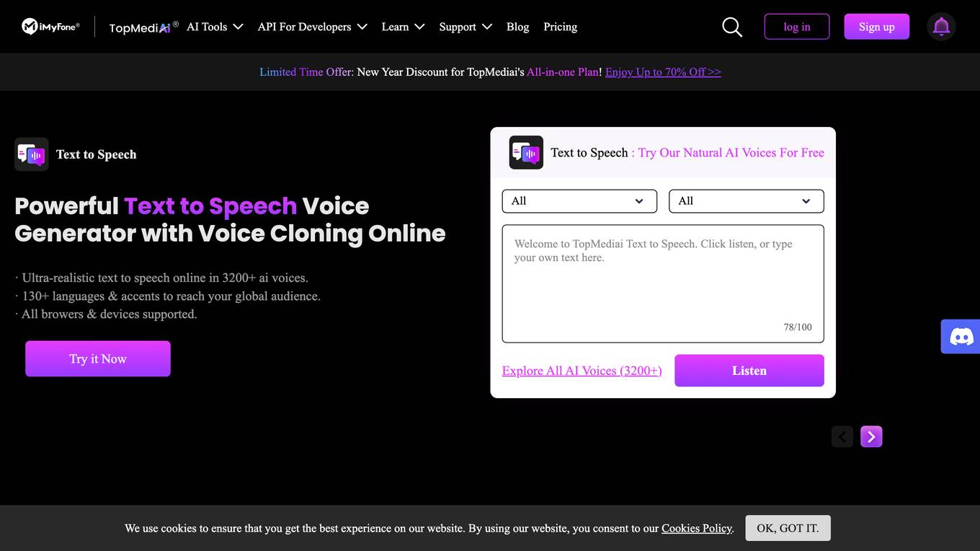Click into the text to speech input box
The width and height of the screenshot is (980, 551).
(663, 283)
